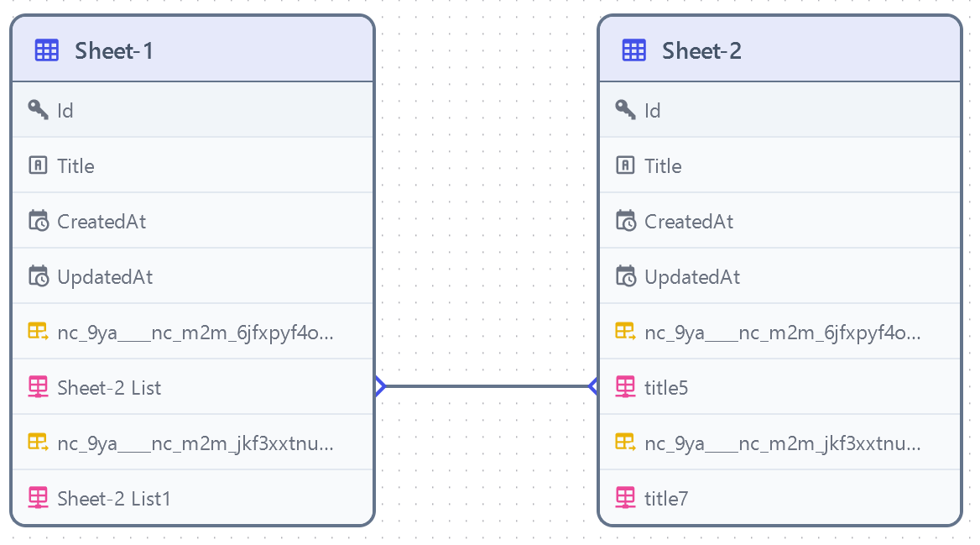
Task: Click the key icon beside Sheet-2 Id
Action: coord(626,110)
